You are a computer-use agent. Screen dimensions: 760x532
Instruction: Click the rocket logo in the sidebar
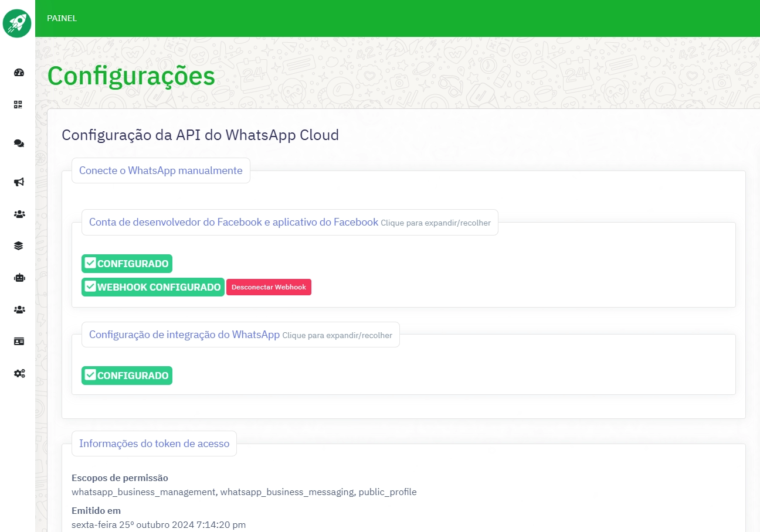[x=17, y=23]
